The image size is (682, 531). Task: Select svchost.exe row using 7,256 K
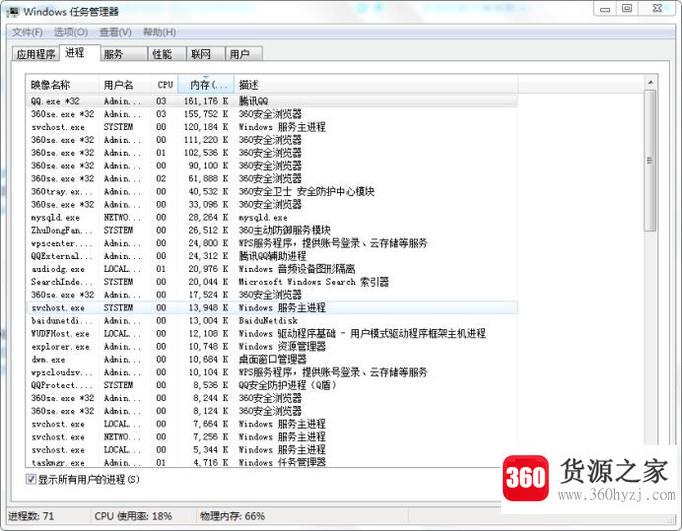tap(272, 437)
